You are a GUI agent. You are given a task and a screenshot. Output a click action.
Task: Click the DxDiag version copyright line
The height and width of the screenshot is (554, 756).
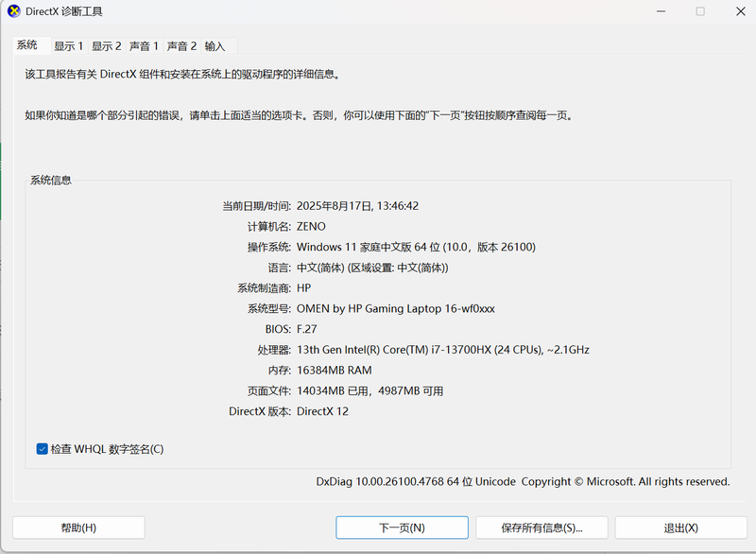coord(523,482)
